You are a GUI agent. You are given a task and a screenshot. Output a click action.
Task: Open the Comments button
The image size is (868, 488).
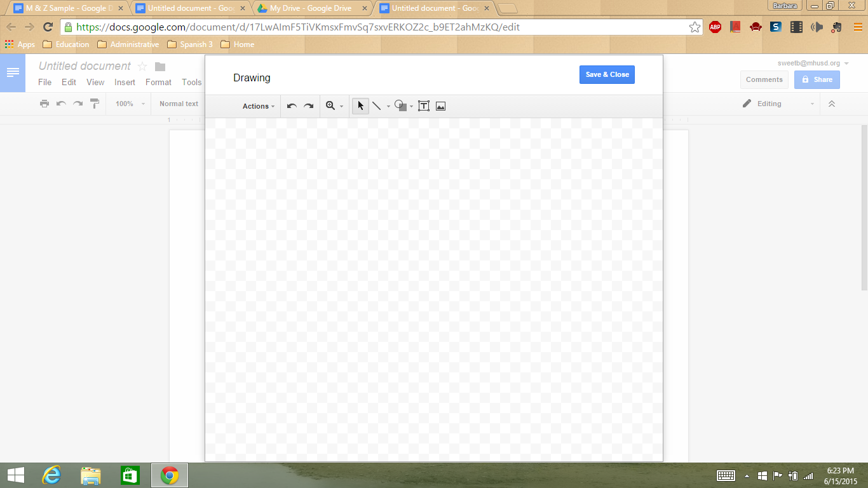(764, 79)
